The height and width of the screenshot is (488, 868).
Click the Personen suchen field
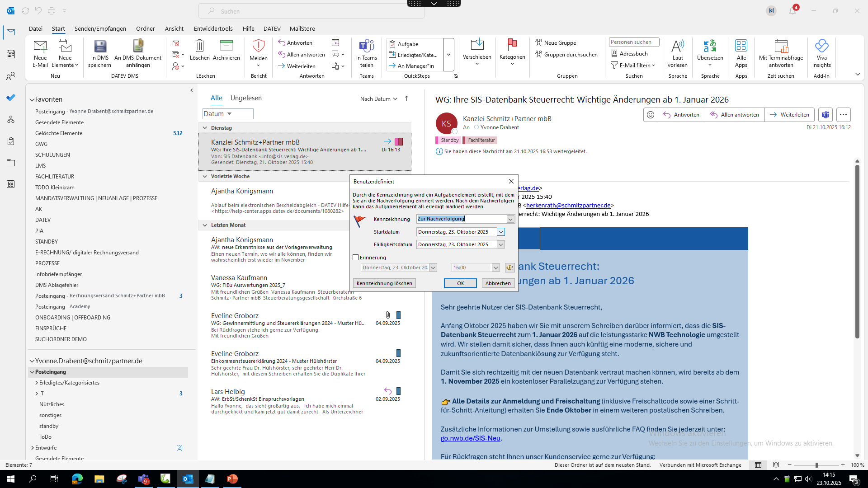pyautogui.click(x=634, y=42)
